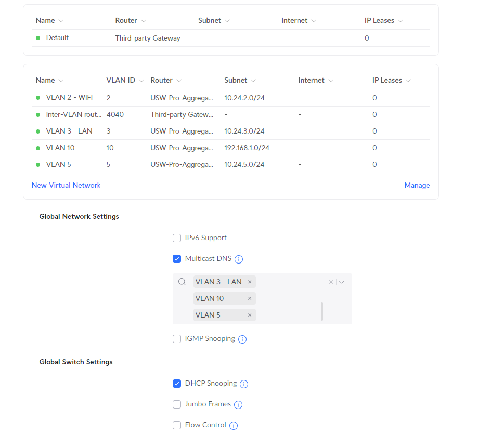
Task: Open the VLAN 2 - WIFI network row
Action: [x=69, y=98]
